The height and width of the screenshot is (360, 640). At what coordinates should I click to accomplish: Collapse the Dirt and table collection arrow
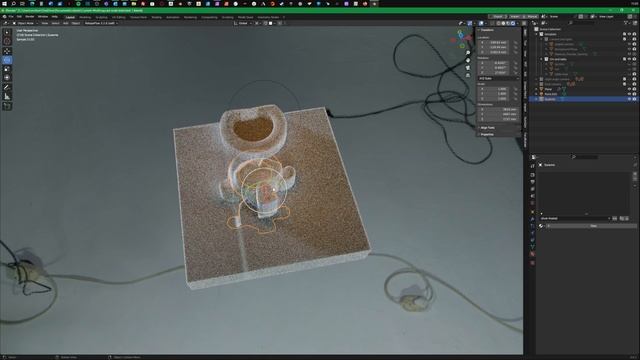click(542, 59)
